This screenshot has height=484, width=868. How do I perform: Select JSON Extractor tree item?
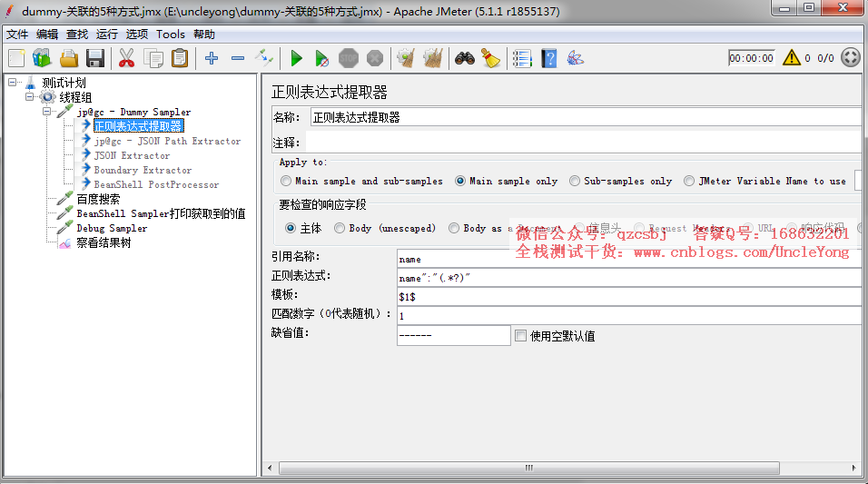click(132, 155)
